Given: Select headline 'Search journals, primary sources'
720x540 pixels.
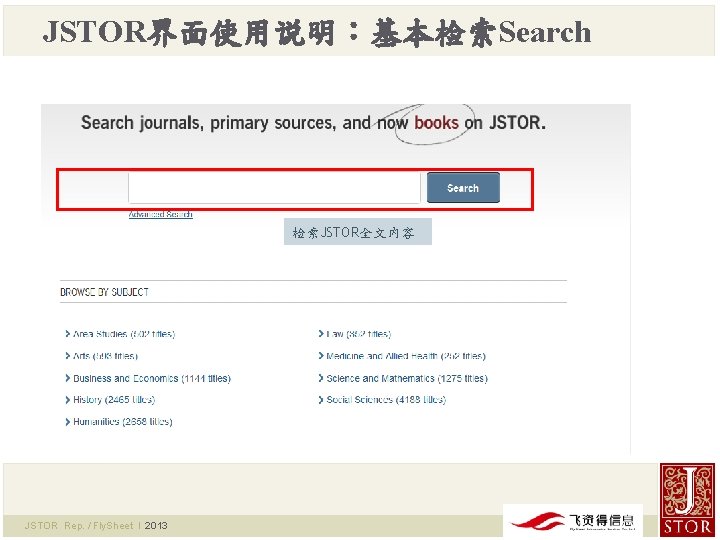Looking at the screenshot, I should point(208,123).
